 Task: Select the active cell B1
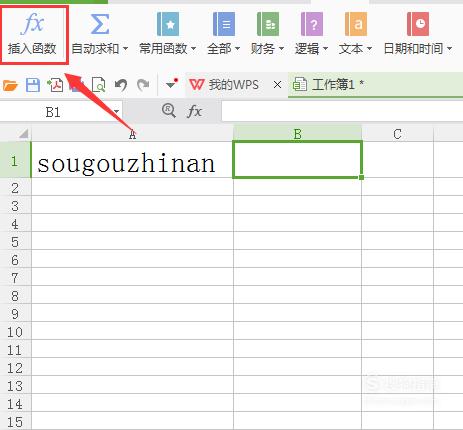click(298, 160)
